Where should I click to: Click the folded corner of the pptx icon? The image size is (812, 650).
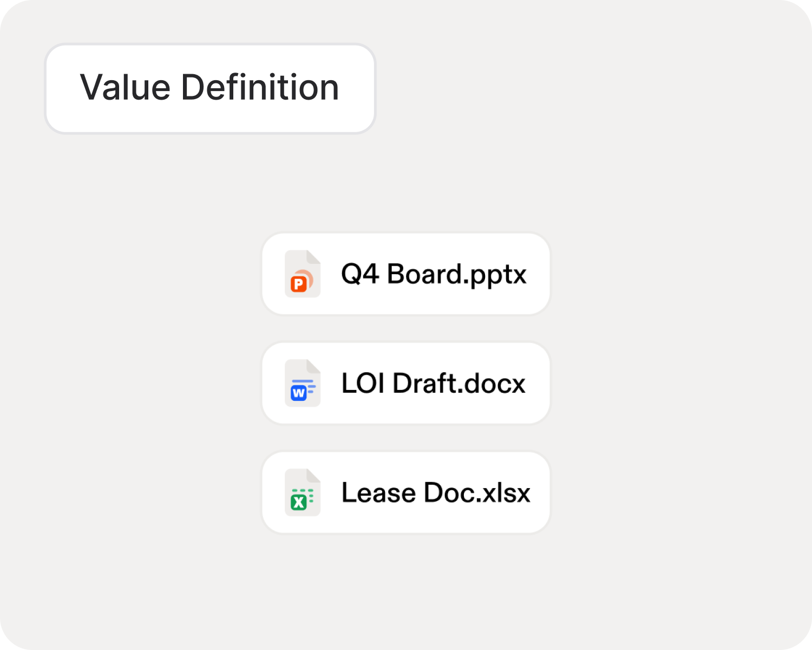coord(313,257)
